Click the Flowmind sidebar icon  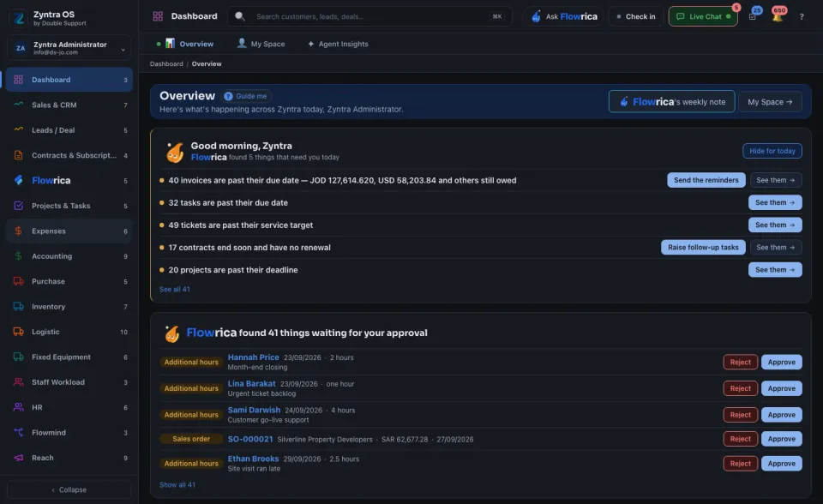[18, 432]
